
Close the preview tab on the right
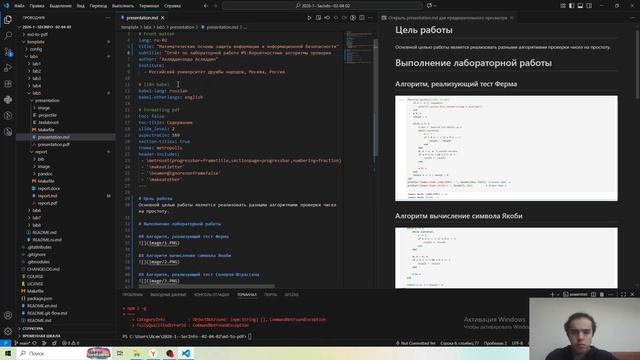coord(511,18)
